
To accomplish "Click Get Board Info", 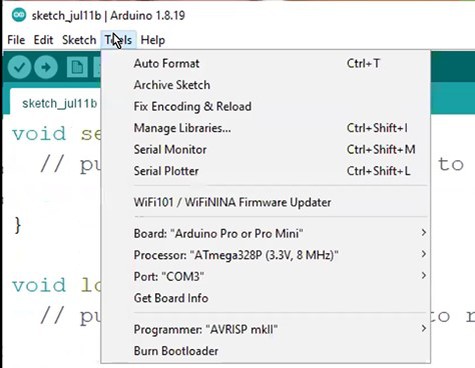I will [265, 298].
